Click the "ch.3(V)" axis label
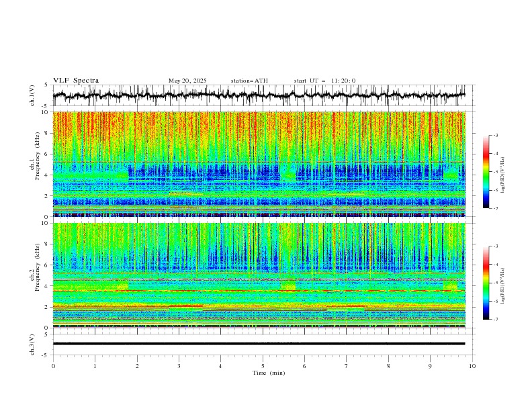Image resolution: width=532 pixels, height=411 pixels. pos(32,345)
